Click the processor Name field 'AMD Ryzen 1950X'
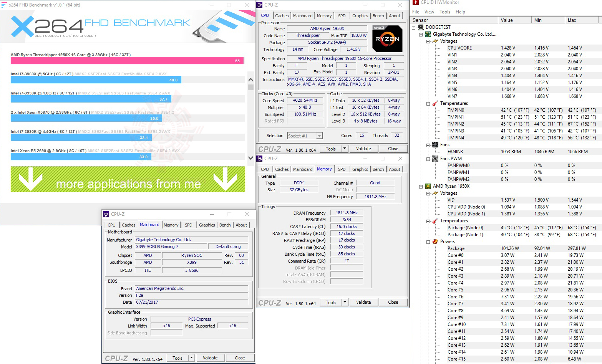Viewport: 602px width, 364px height. click(327, 28)
